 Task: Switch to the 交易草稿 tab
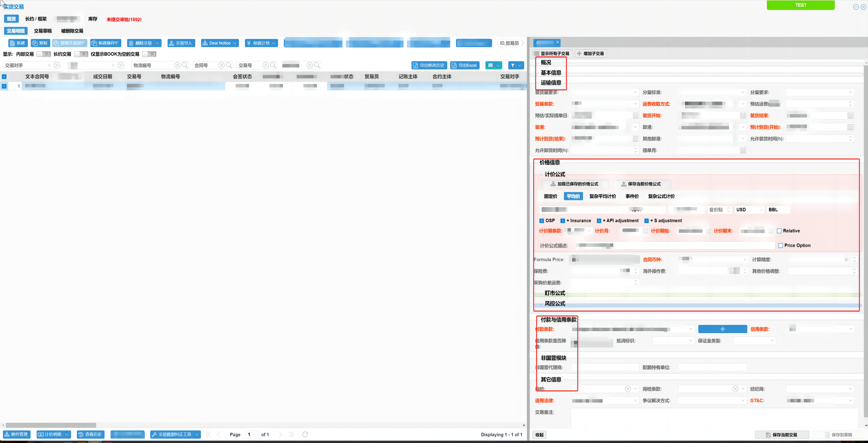43,31
